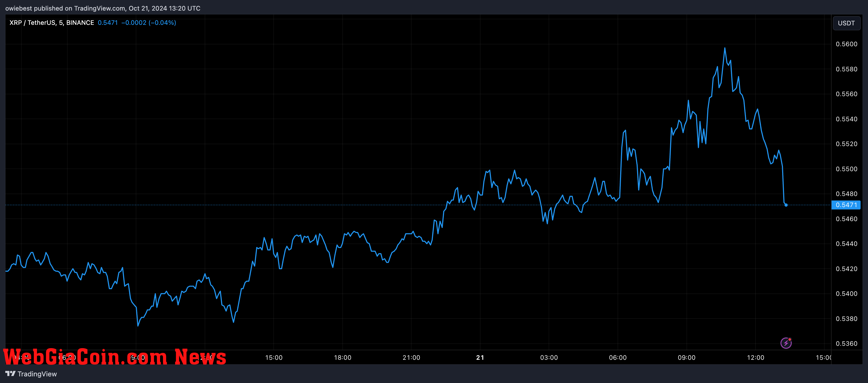Click the 0.5580 price axis label
This screenshot has width=868, height=383.
coord(846,69)
